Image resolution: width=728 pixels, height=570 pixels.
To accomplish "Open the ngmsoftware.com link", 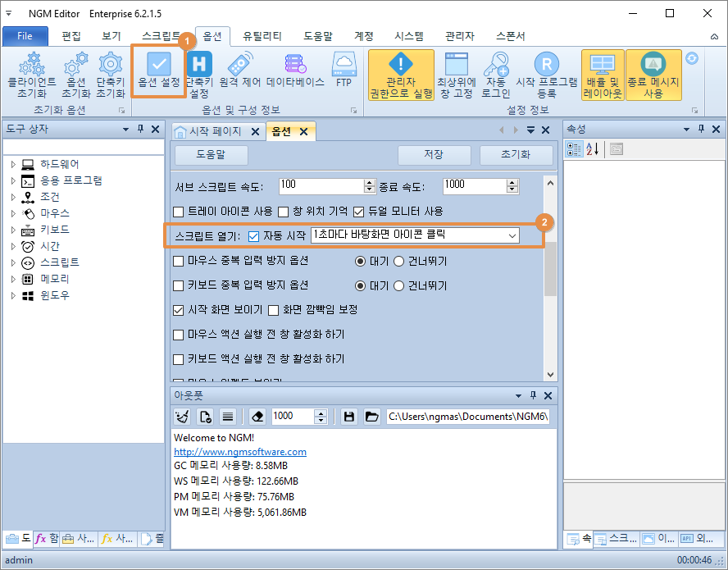I will coord(240,452).
